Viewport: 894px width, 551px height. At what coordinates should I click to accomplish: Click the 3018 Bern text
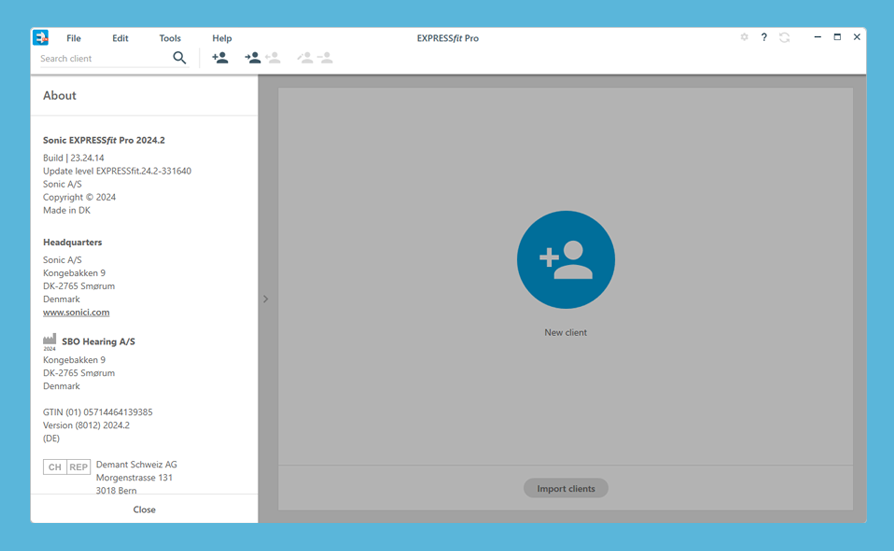pos(116,491)
